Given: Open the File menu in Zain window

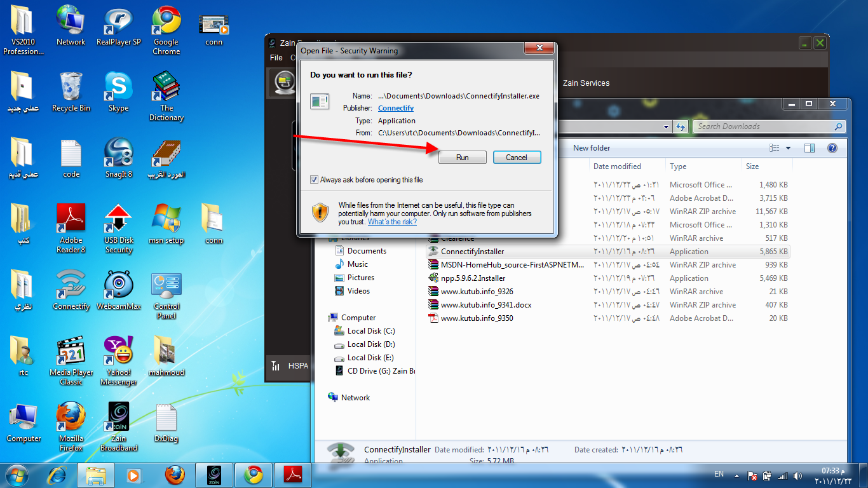Looking at the screenshot, I should [x=276, y=58].
